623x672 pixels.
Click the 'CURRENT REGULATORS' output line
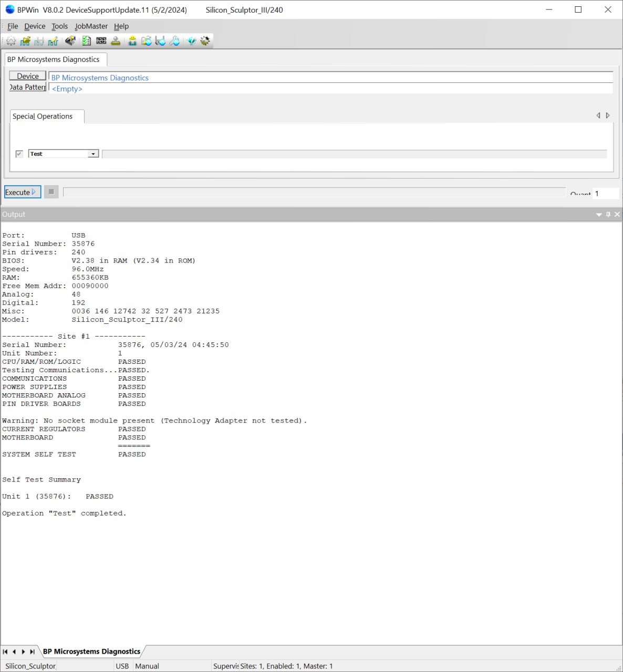pos(74,429)
